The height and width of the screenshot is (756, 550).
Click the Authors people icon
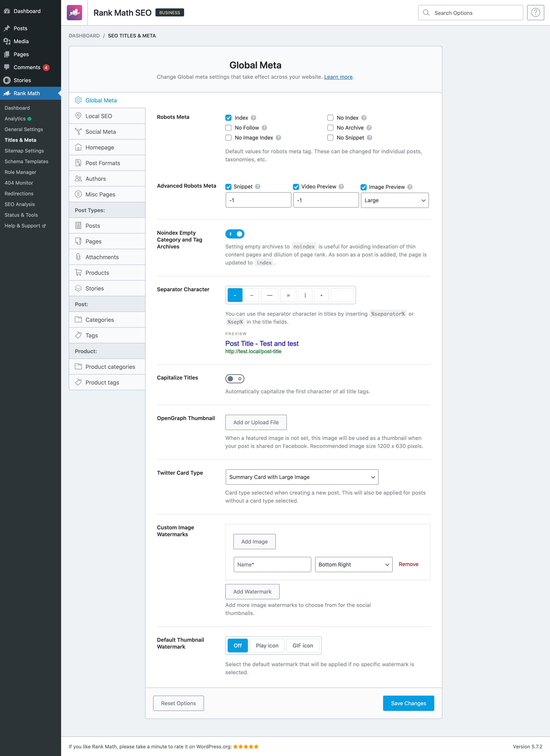click(x=78, y=178)
